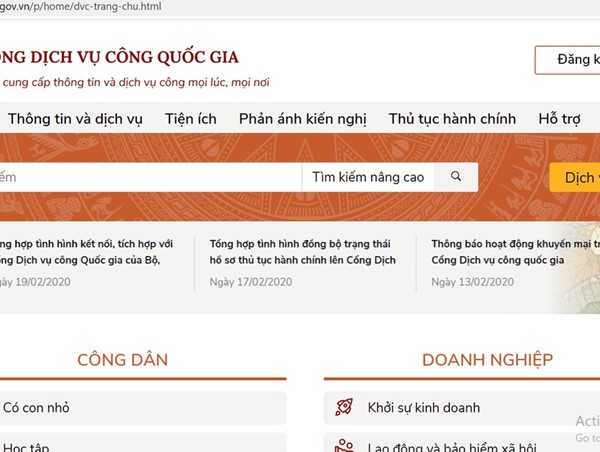Open news Tổng hợp tình hình đồng bộ trạng thái

(302, 252)
